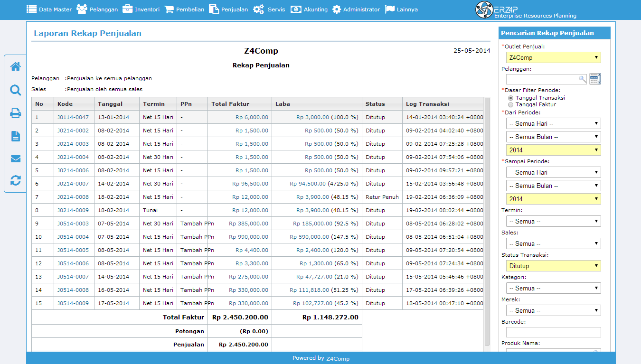Click the search magnifier sidebar icon
This screenshot has width=641, height=364.
[16, 90]
